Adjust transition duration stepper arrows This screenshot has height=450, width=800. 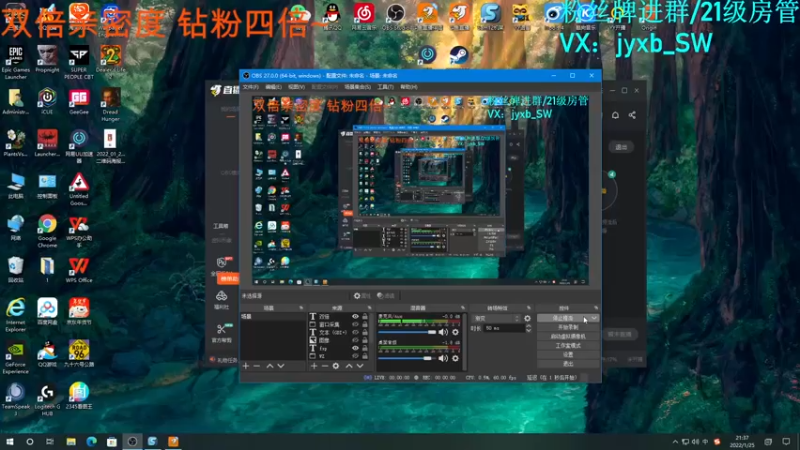click(x=529, y=328)
